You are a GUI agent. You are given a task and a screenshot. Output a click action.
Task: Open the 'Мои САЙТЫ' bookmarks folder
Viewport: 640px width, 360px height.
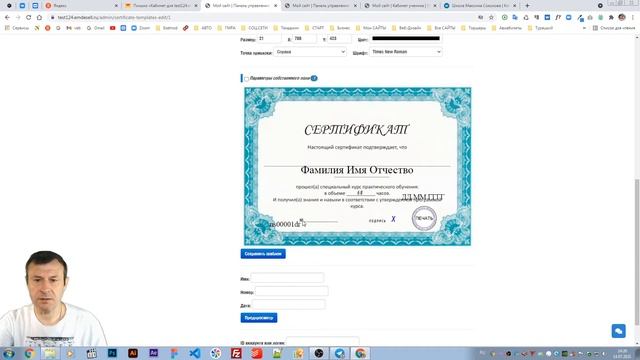pos(371,28)
